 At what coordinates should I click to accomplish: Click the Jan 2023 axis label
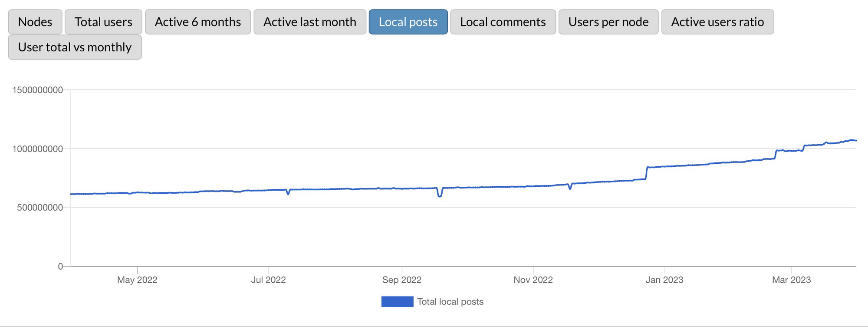tap(664, 280)
